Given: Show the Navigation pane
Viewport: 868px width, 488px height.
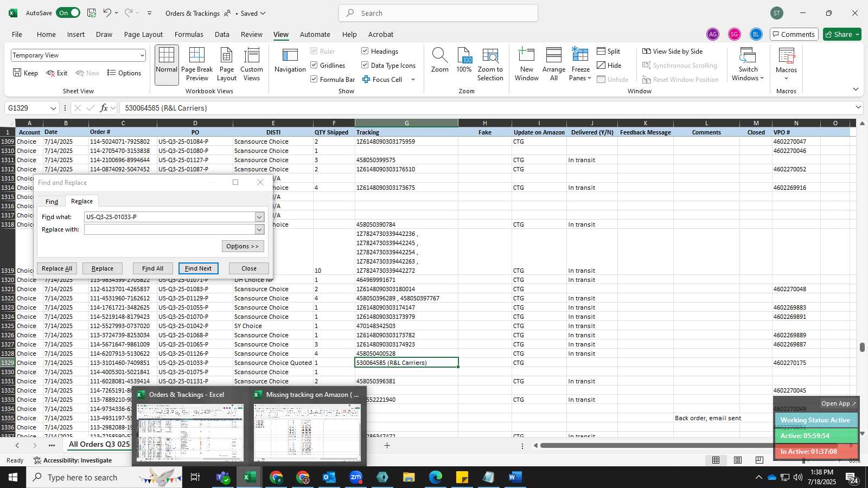Looking at the screenshot, I should [x=290, y=61].
